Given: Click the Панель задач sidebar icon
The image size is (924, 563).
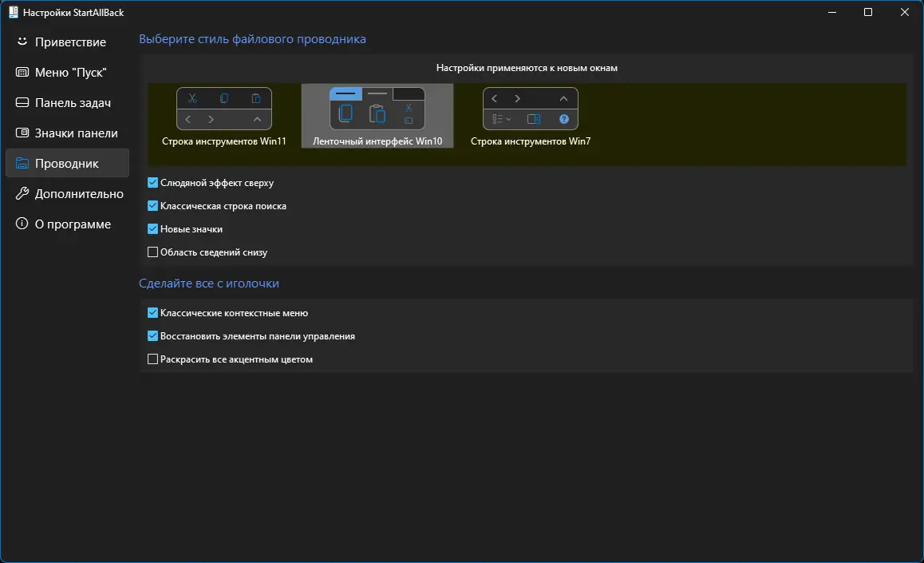Looking at the screenshot, I should [x=22, y=102].
